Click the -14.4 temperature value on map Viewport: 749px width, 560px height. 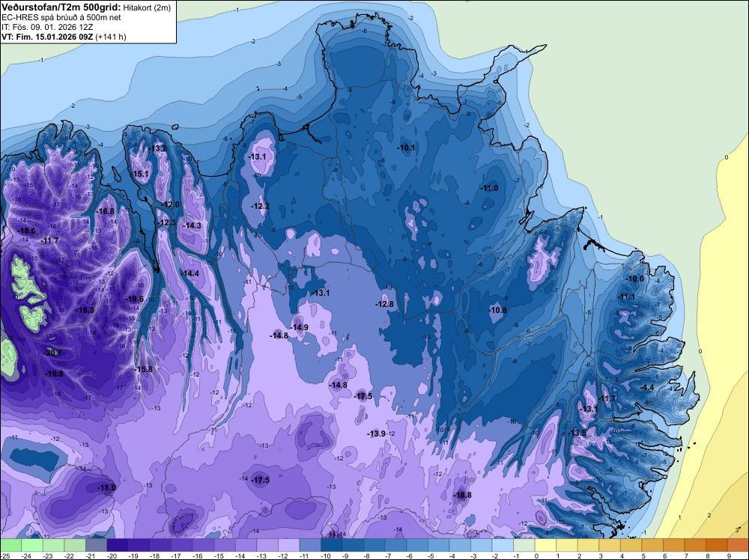tap(189, 273)
